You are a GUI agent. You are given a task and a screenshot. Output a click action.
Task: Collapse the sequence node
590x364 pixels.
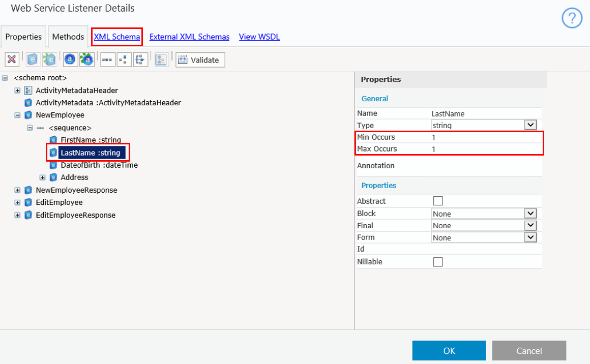(x=29, y=128)
